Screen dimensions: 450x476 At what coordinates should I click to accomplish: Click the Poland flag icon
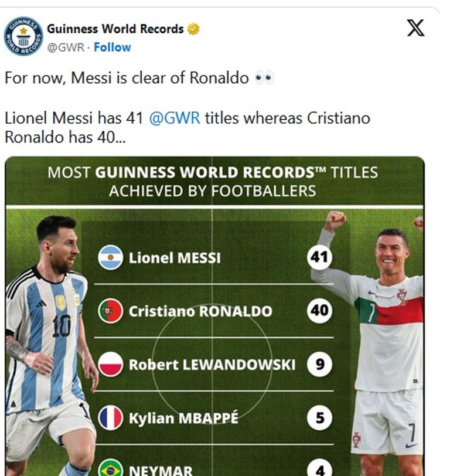[x=110, y=364]
